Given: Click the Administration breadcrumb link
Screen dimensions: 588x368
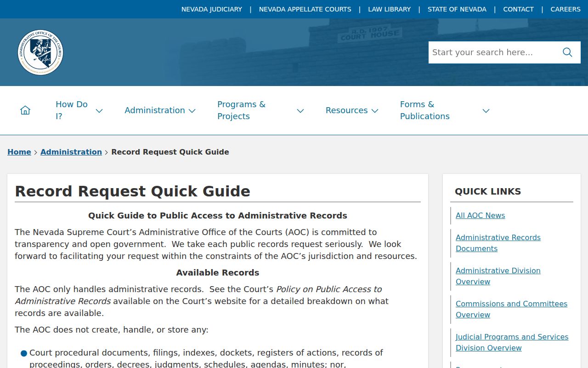Looking at the screenshot, I should click(x=71, y=152).
